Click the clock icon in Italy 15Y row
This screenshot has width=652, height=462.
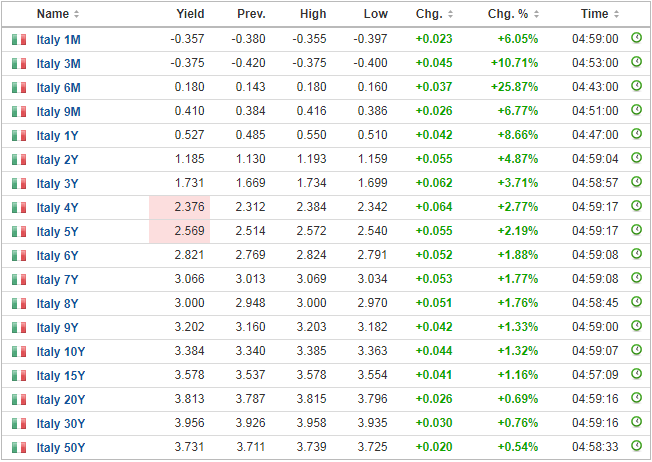(x=637, y=375)
